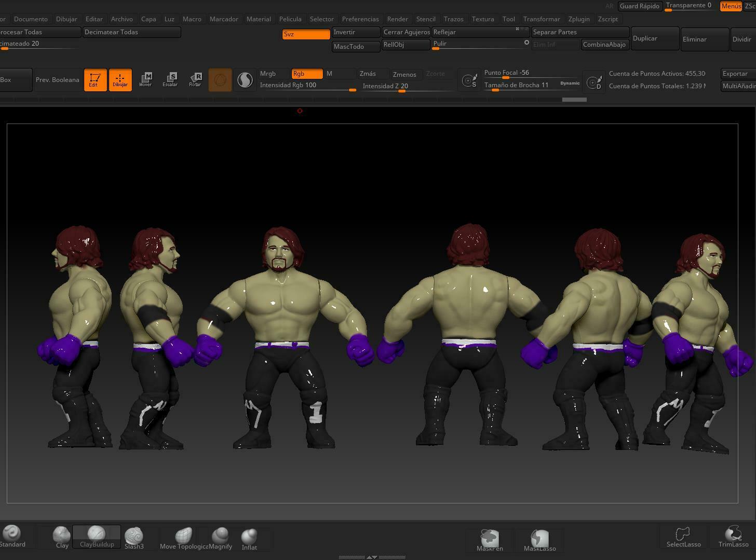The image size is (756, 560).
Task: Select the SelectLasso tool
Action: point(683,537)
